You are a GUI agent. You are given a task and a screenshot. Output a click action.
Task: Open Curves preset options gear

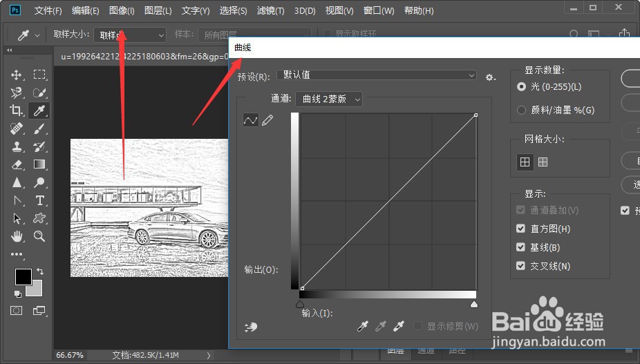coord(490,77)
